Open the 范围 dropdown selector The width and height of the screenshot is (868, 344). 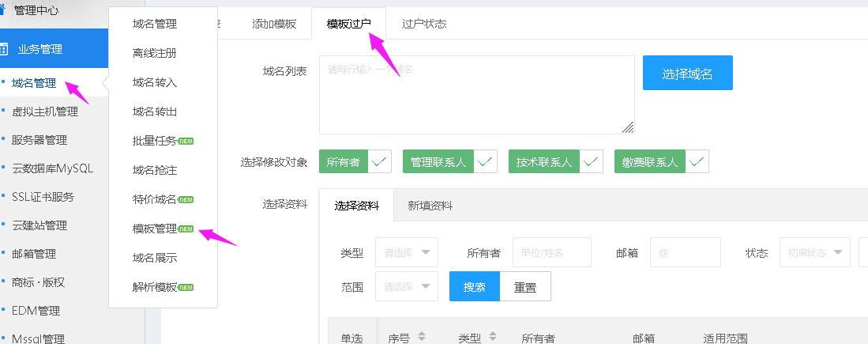coord(407,286)
